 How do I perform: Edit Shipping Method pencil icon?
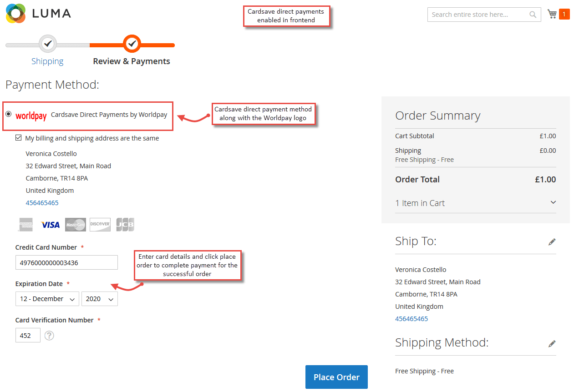coord(552,343)
